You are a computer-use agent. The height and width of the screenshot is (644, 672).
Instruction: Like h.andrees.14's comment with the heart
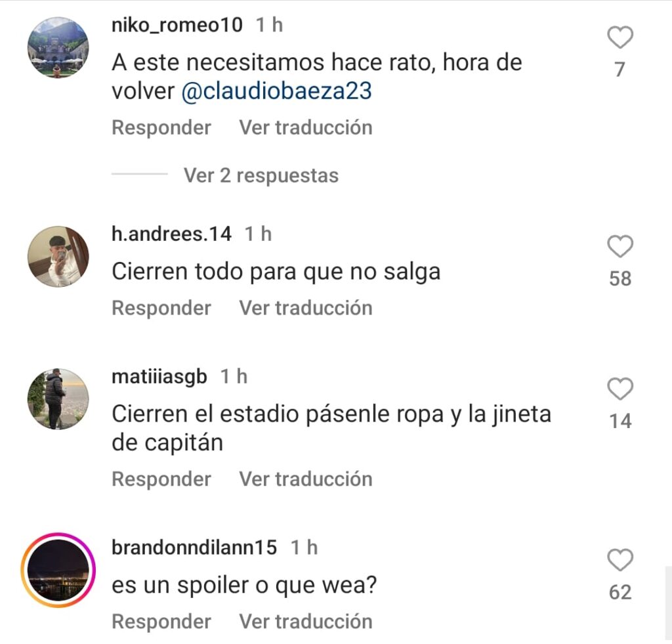click(x=620, y=247)
